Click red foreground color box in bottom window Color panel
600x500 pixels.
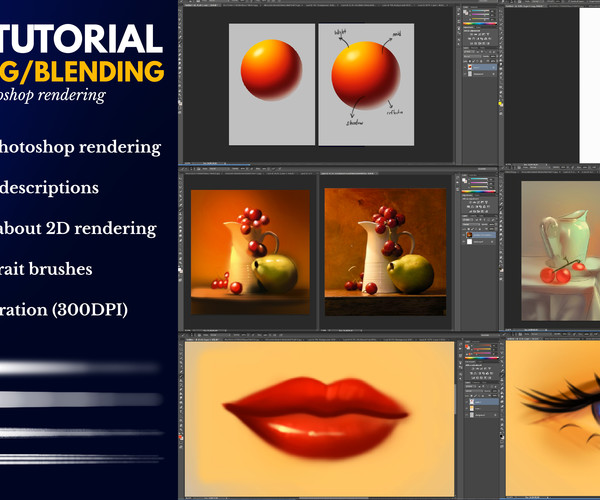[466, 346]
